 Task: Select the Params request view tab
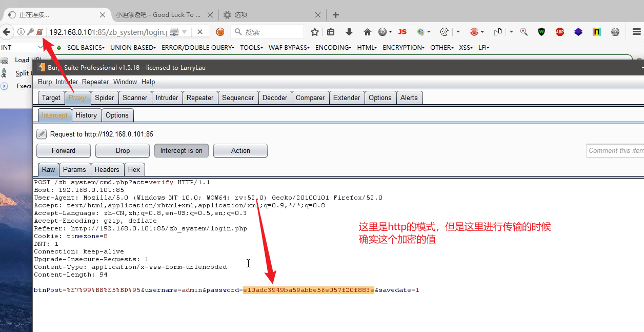[75, 169]
